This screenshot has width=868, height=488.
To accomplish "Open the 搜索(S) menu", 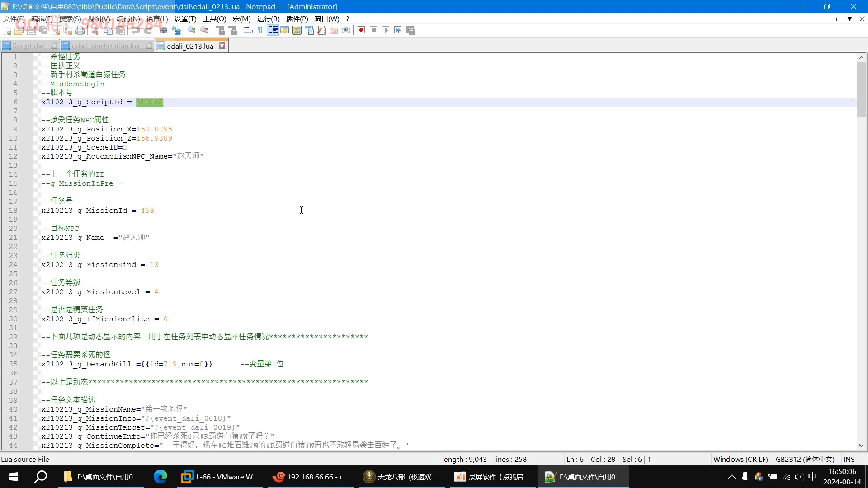I will coord(70,19).
